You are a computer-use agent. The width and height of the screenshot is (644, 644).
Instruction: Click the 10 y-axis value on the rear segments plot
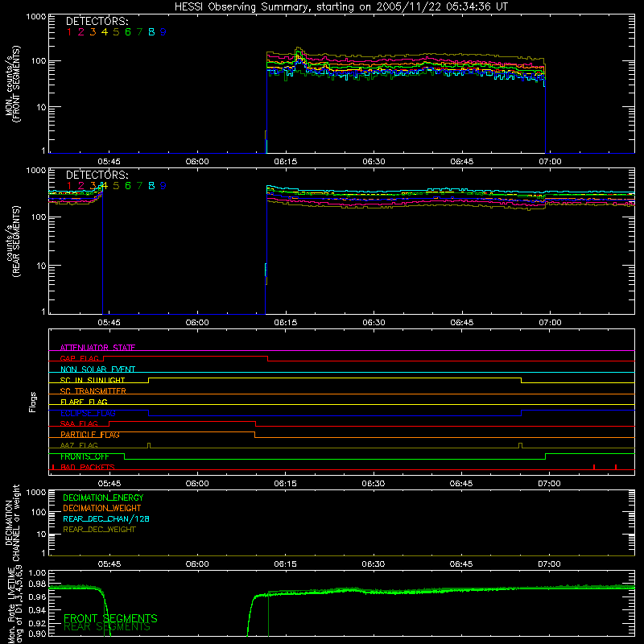coord(42,266)
